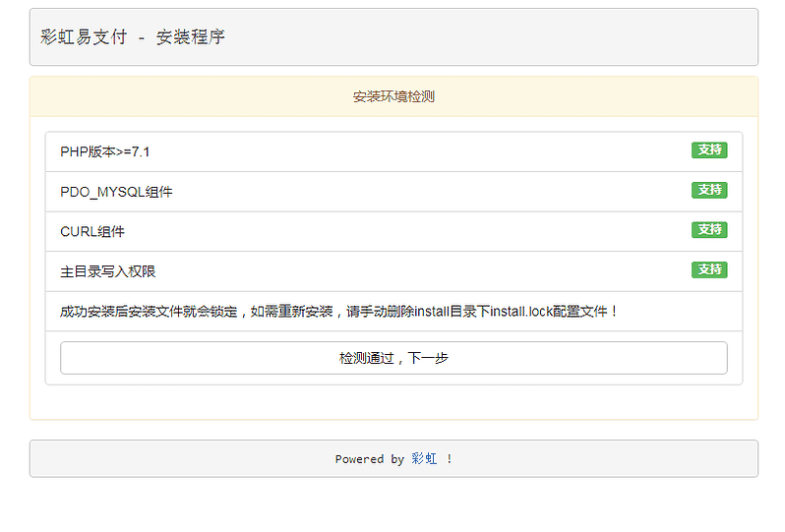785x532 pixels.
Task: Click the 安装环境检测 panel heading
Action: click(393, 96)
